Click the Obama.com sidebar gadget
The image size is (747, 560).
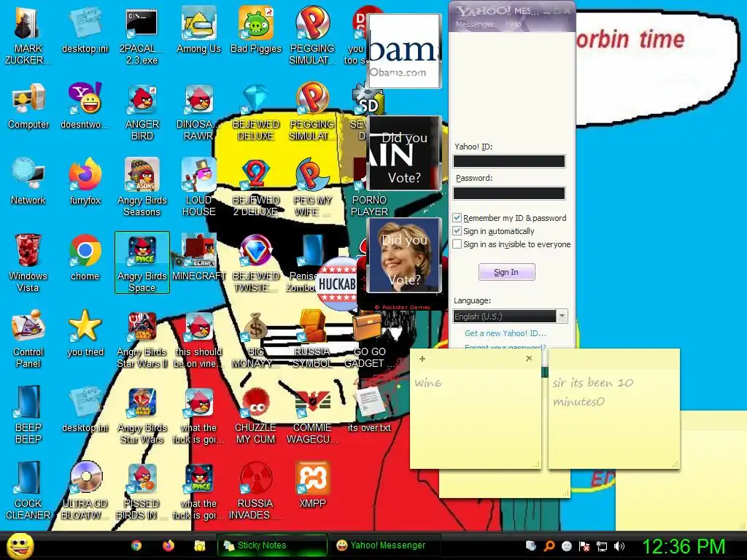click(x=404, y=50)
